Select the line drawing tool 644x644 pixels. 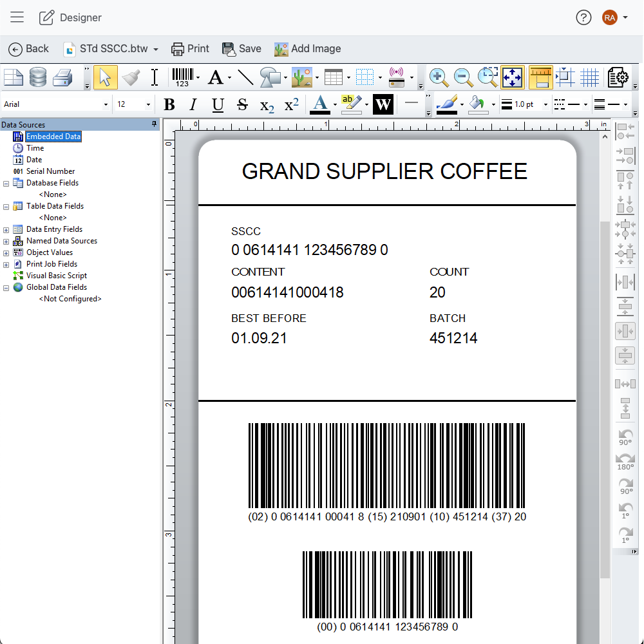click(245, 78)
